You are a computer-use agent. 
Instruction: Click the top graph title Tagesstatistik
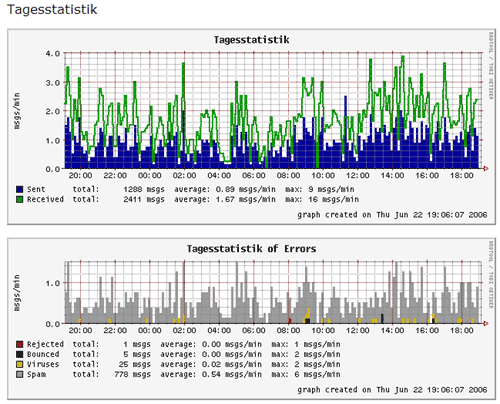tap(251, 40)
